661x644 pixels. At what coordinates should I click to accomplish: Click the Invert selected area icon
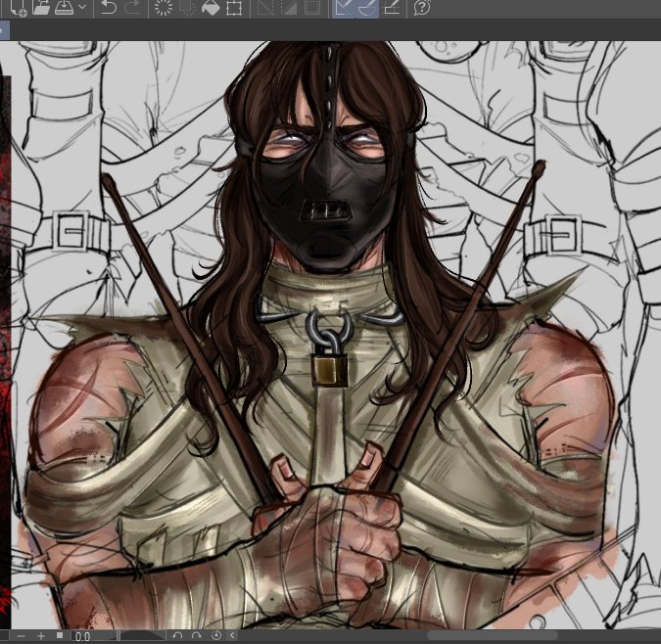[289, 7]
